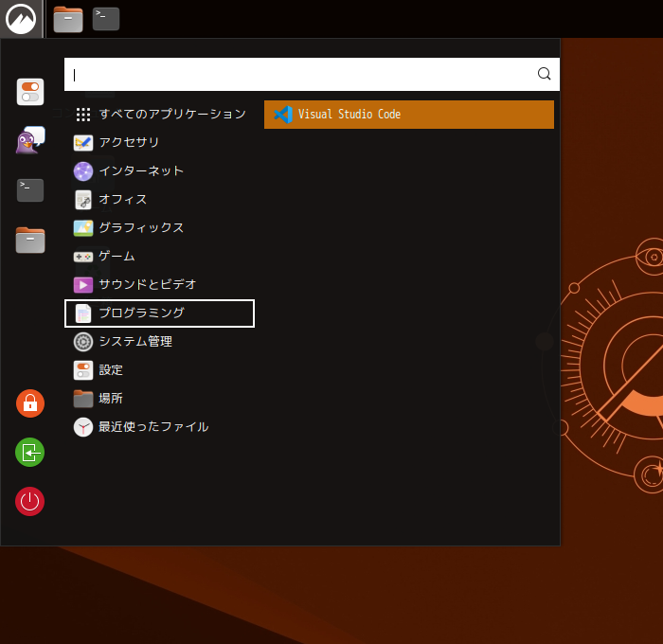
Task: Select the プログラミング category
Action: (159, 313)
